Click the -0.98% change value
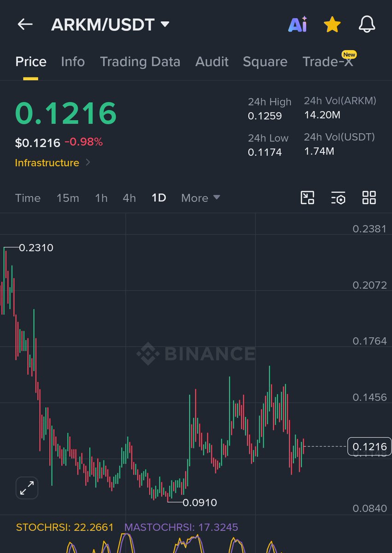The image size is (392, 553). 83,142
